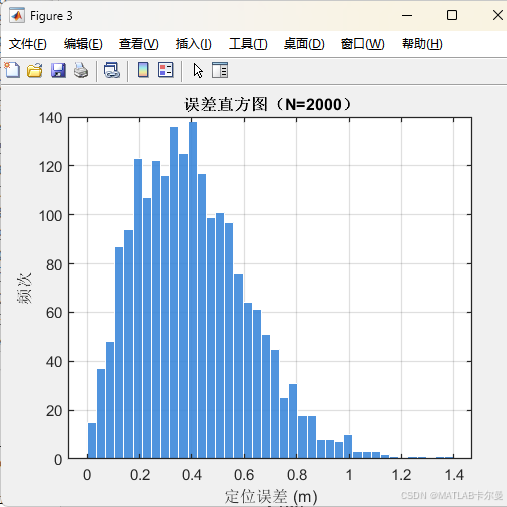Open the 插入(I) menu
This screenshot has width=507, height=507.
(194, 44)
